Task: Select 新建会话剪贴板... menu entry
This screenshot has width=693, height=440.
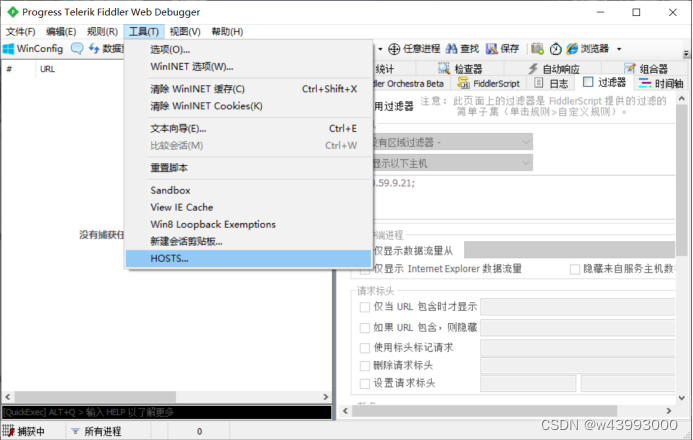Action: coord(248,241)
